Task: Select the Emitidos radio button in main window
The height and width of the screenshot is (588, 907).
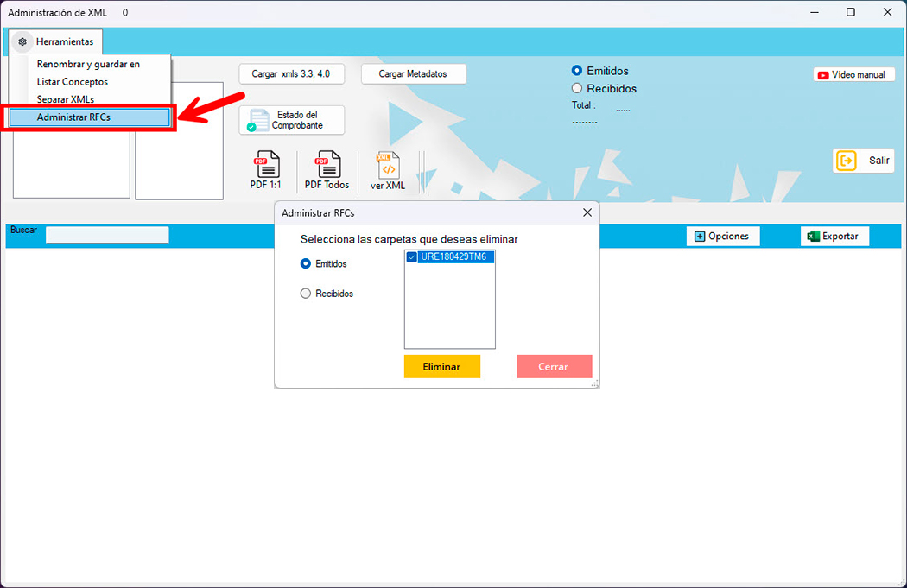Action: click(577, 71)
